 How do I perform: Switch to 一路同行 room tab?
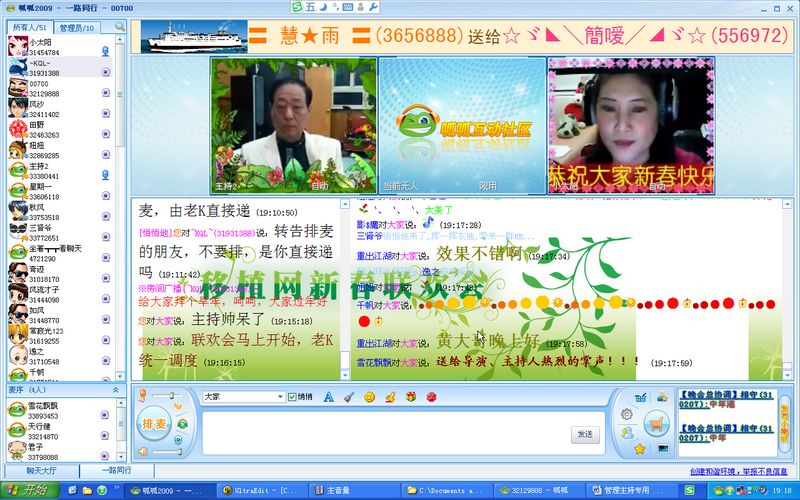[117, 470]
